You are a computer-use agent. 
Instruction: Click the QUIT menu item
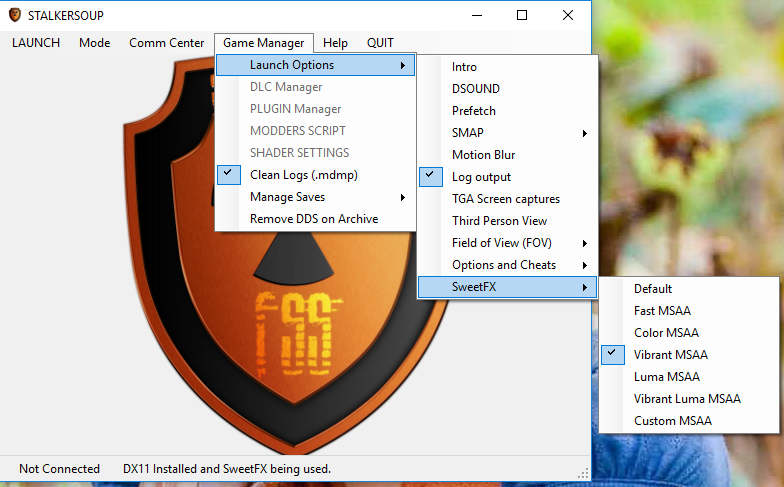point(380,43)
